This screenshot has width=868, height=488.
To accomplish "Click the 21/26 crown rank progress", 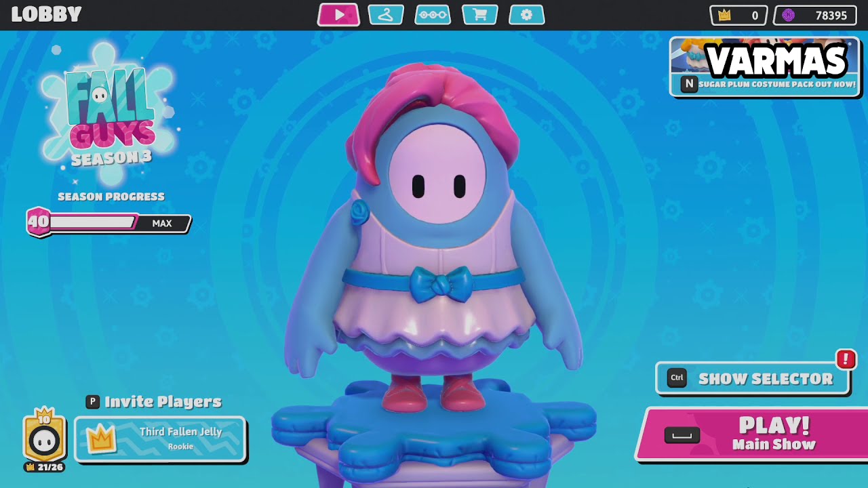I will [x=45, y=467].
